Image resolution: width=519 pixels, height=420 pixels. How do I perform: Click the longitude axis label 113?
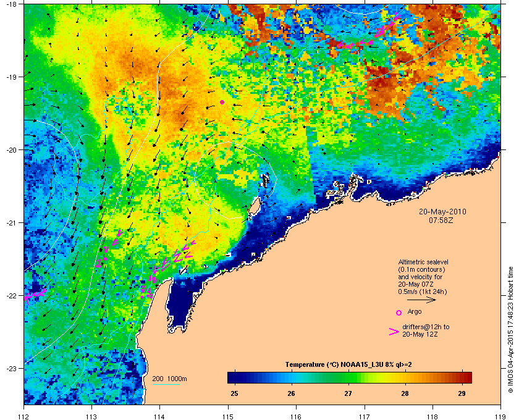(91, 416)
